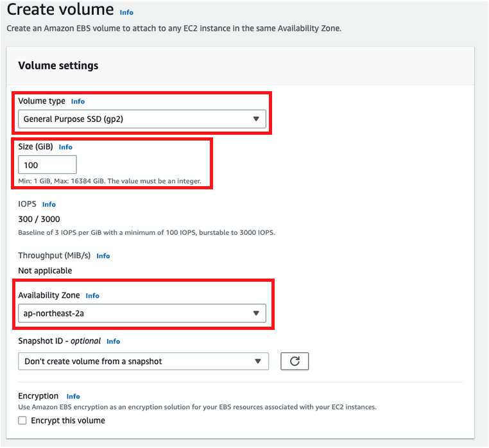Expand the General Purpose SSD (gp2) dropdown
489x448 pixels.
pyautogui.click(x=142, y=119)
